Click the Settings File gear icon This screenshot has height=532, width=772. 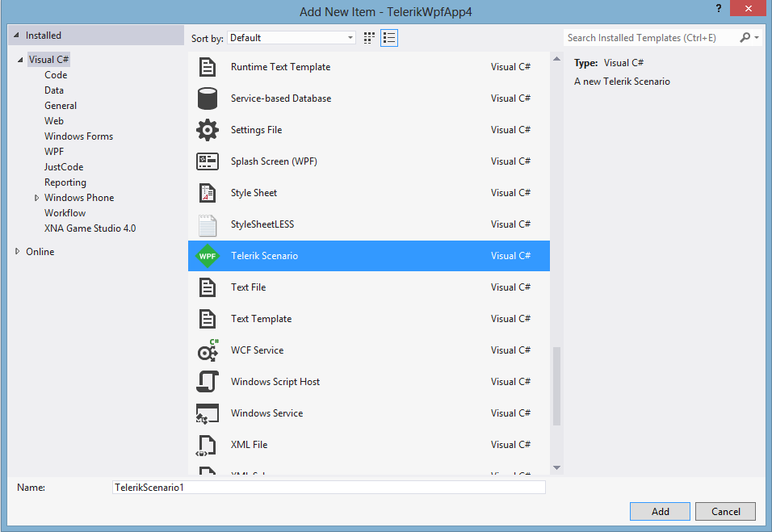click(208, 130)
